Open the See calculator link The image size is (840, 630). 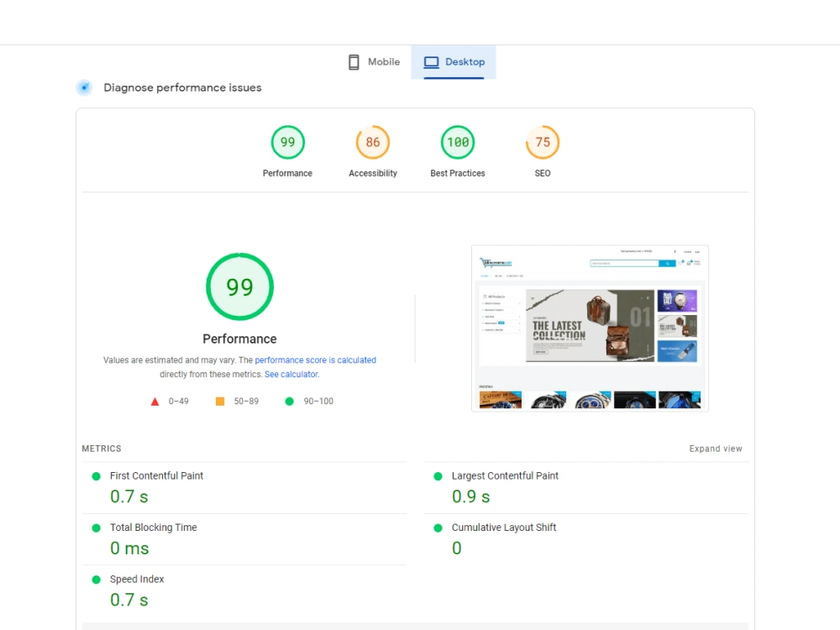[291, 375]
